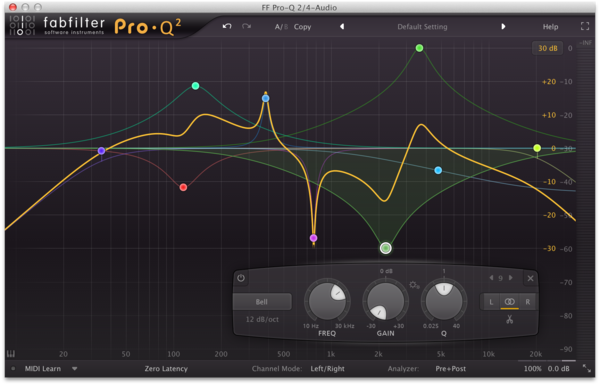Select the selected green band node at -30
The image size is (600, 385).
click(x=386, y=248)
